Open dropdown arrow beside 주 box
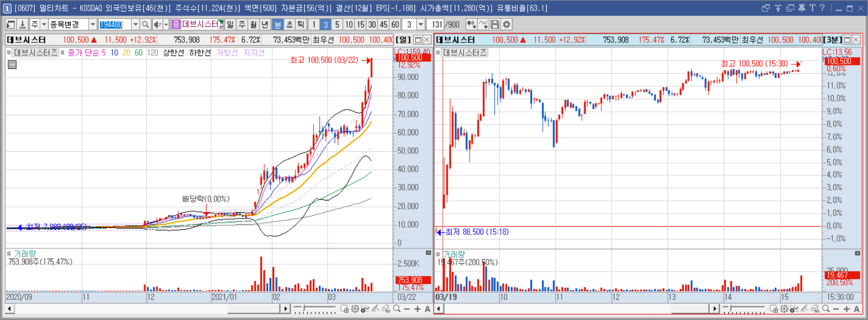Viewport: 868px width, 320px height. (x=44, y=24)
